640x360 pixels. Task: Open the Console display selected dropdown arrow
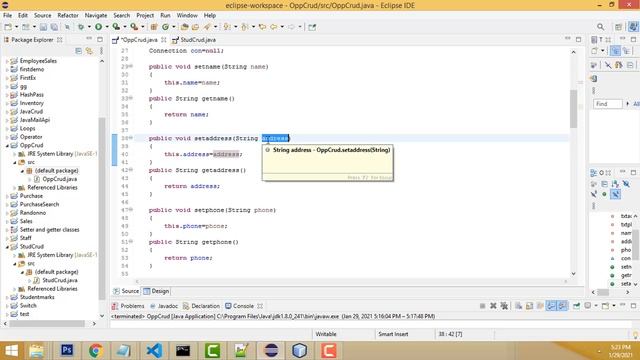tap(596, 306)
